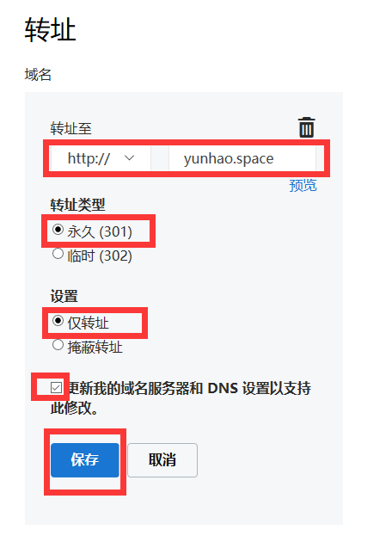Click the yunhao.space URL input field

point(242,158)
